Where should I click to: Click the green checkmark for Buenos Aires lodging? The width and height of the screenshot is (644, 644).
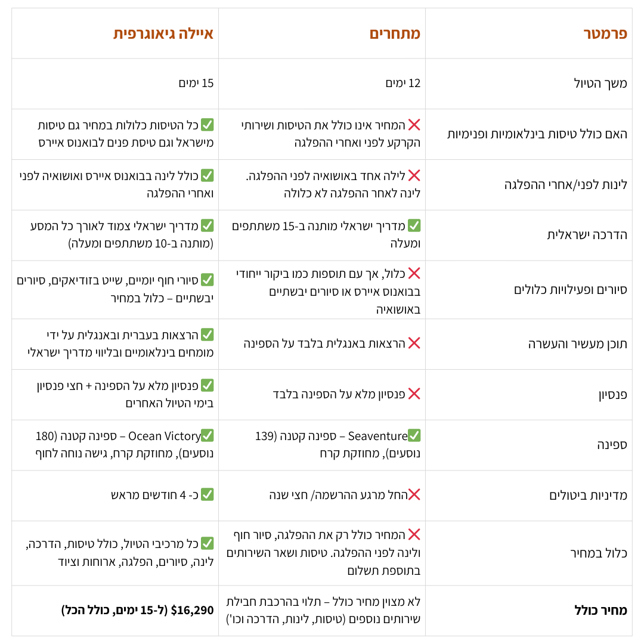(208, 175)
